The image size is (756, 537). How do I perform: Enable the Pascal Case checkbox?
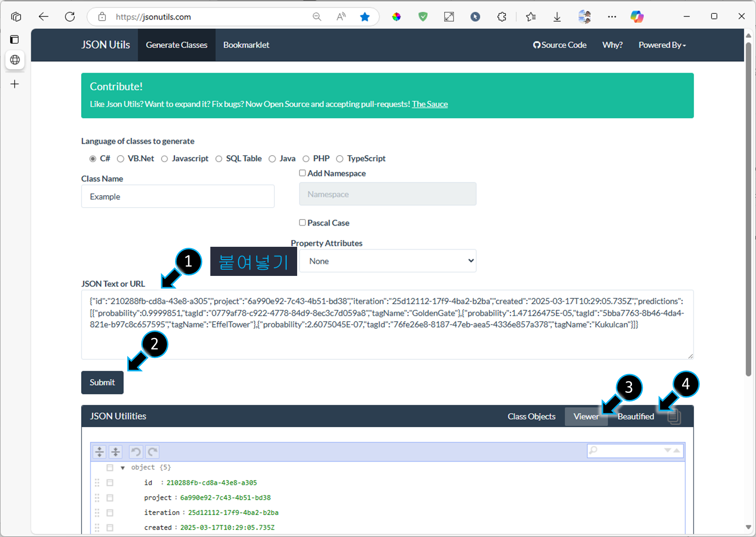coord(302,222)
